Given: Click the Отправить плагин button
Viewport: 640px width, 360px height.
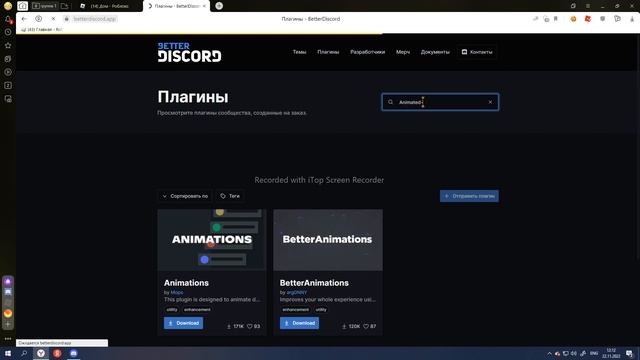Looking at the screenshot, I should tap(469, 196).
